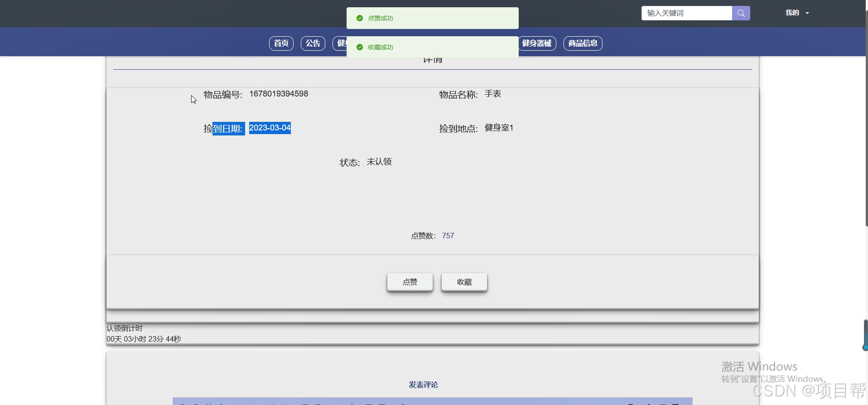Click the page vertical scrollbar thumb

866,118
